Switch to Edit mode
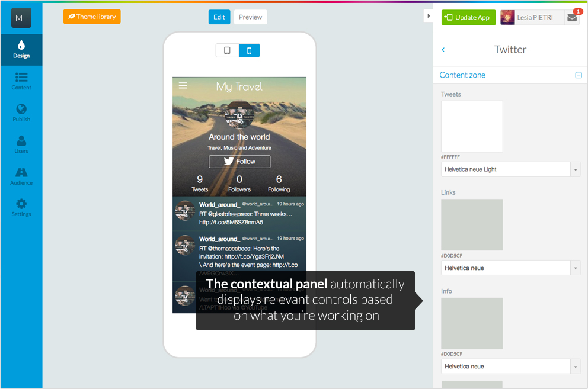588x389 pixels. coord(219,17)
